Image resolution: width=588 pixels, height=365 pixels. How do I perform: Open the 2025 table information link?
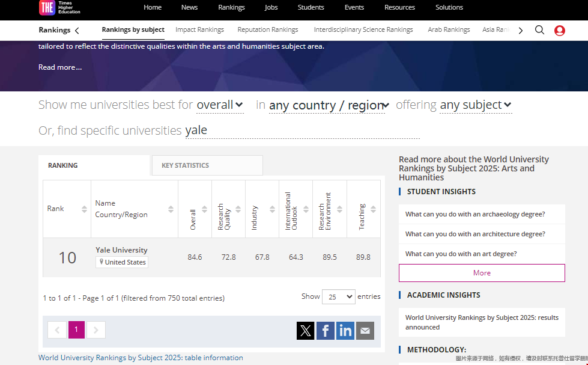(x=141, y=358)
